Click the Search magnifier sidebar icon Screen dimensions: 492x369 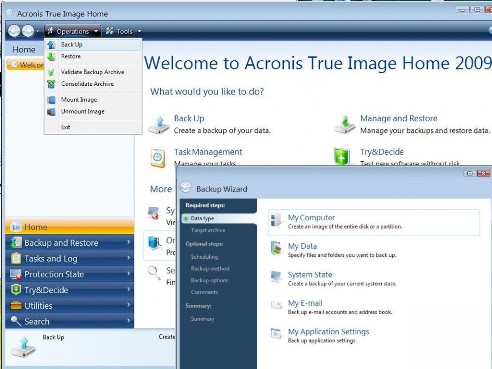(16, 321)
